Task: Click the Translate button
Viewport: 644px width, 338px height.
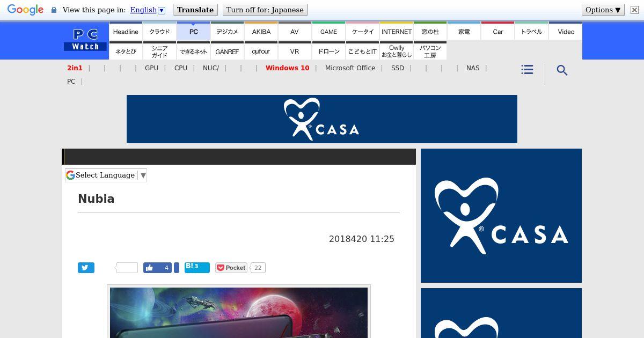Action: [x=195, y=10]
